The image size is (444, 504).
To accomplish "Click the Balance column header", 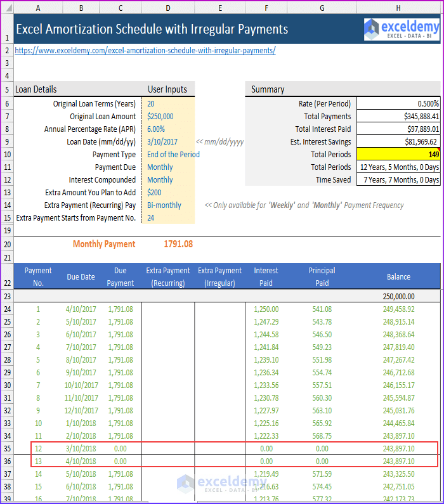I will click(x=398, y=277).
